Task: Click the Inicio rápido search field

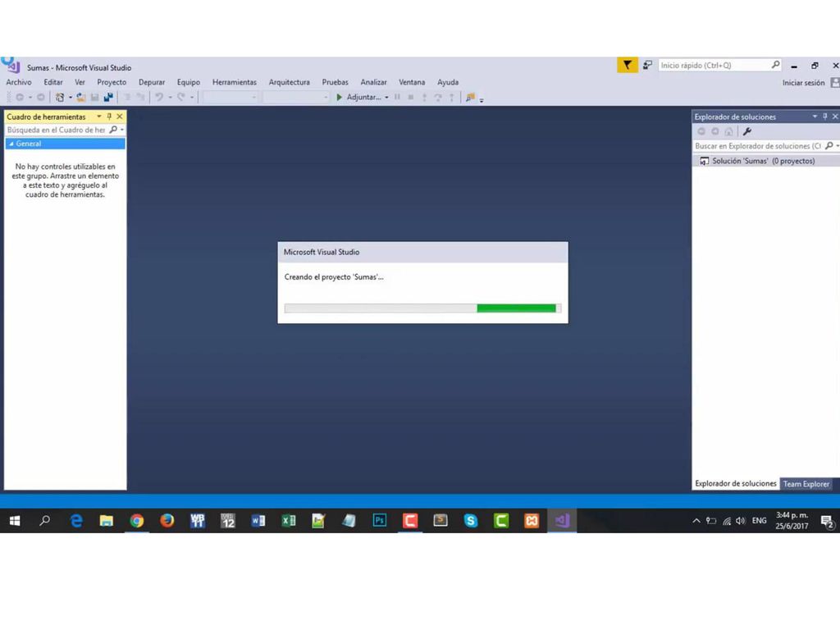Action: coord(719,65)
